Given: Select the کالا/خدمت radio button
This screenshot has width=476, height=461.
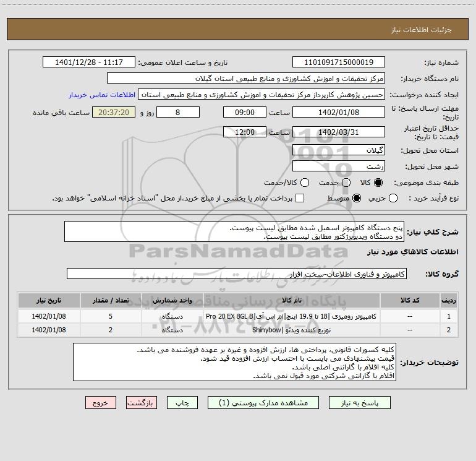Looking at the screenshot, I should coord(305,183).
